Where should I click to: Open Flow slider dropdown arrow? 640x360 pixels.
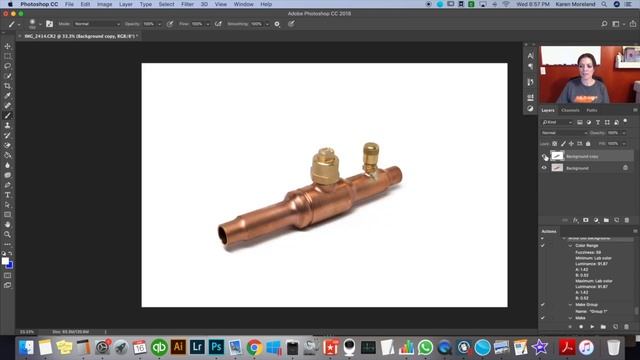pyautogui.click(x=207, y=24)
